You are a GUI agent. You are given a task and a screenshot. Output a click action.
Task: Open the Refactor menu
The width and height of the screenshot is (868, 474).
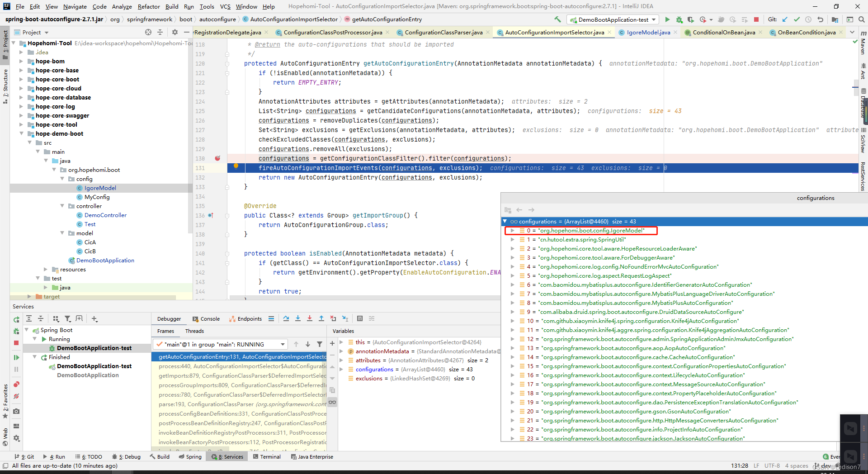(149, 6)
